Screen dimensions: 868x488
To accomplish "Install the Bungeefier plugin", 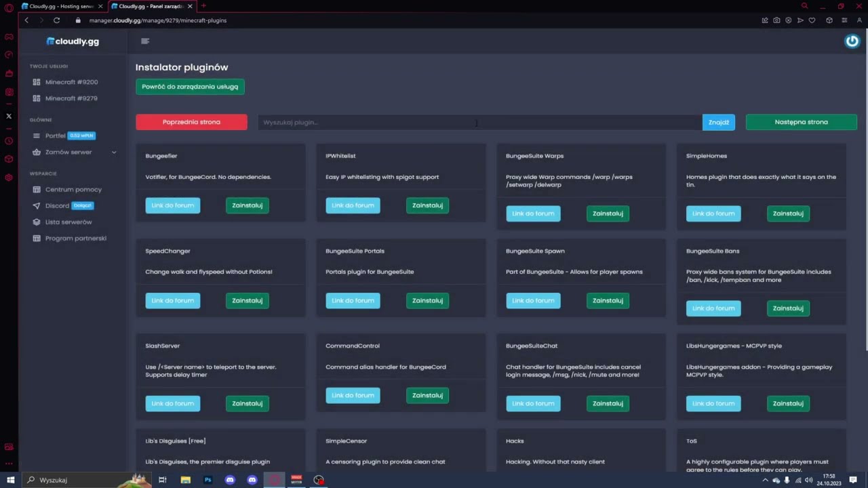I will [x=247, y=205].
